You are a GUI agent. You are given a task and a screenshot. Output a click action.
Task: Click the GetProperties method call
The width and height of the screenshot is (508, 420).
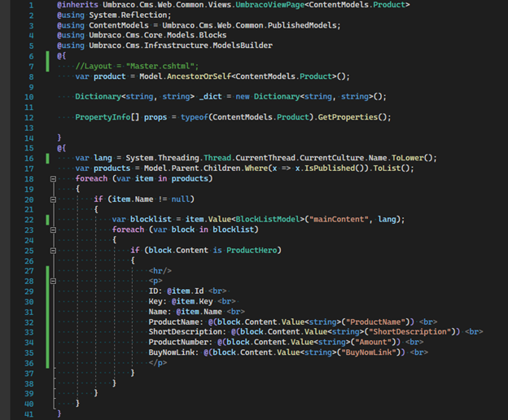pyautogui.click(x=348, y=117)
